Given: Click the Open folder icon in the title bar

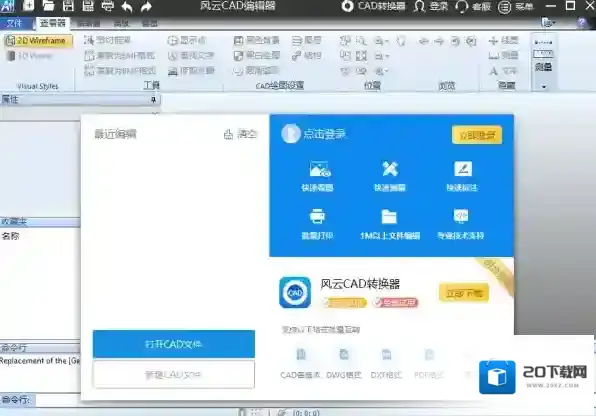Looking at the screenshot, I should [48, 6].
